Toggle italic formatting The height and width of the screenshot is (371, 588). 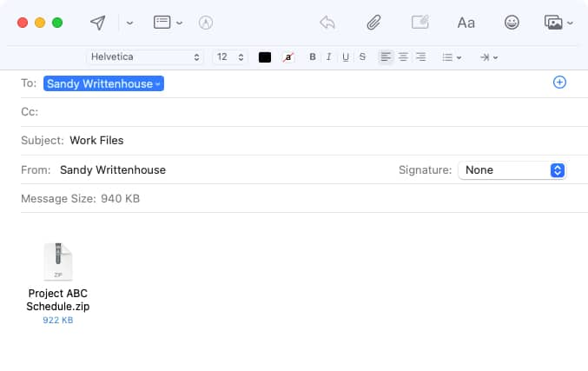[329, 57]
